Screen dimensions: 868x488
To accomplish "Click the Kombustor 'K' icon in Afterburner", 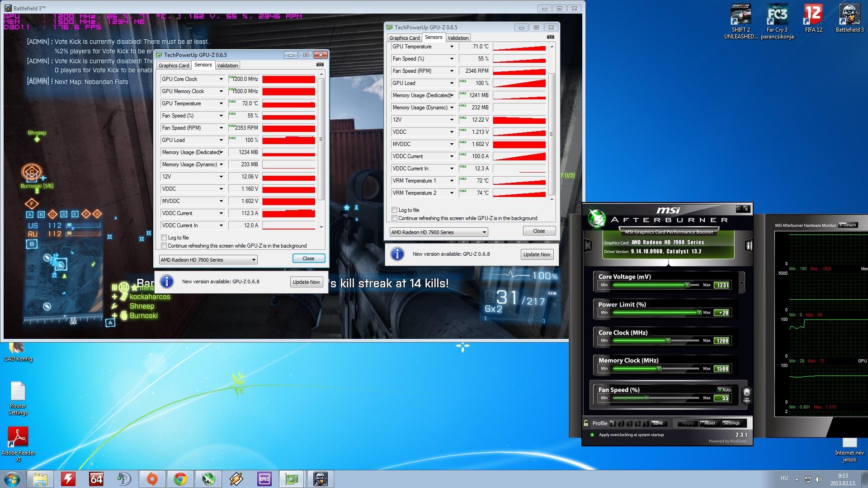I will pyautogui.click(x=588, y=245).
